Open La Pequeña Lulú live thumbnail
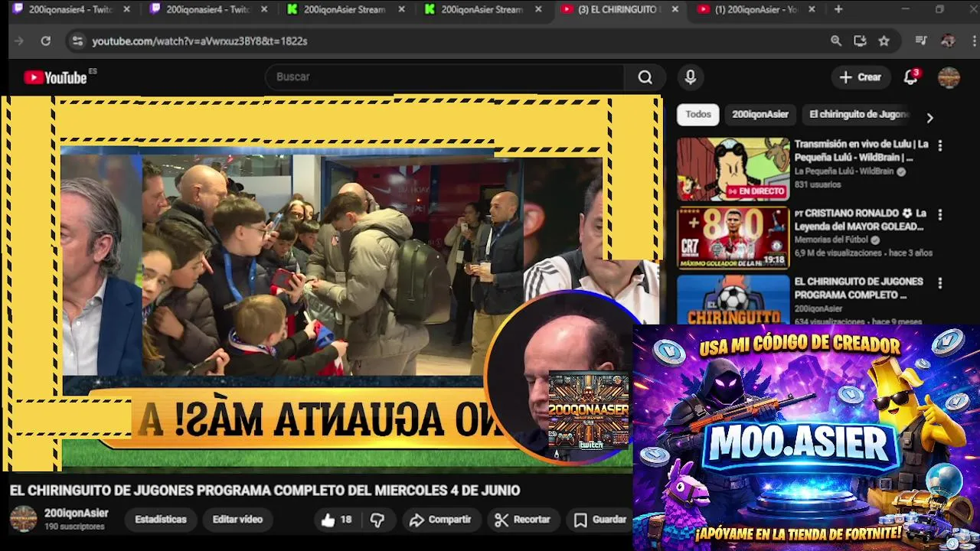Screen dimensions: 980x551 click(733, 169)
